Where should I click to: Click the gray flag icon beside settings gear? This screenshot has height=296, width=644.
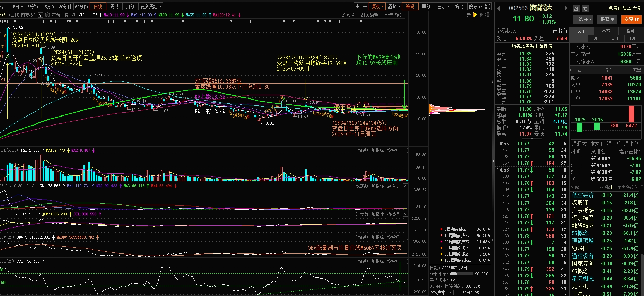point(481,15)
